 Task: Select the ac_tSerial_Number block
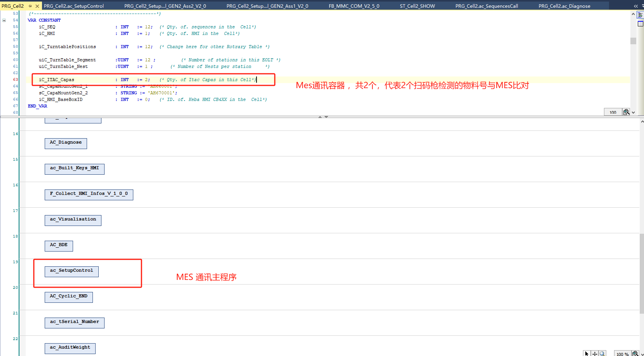tap(74, 323)
